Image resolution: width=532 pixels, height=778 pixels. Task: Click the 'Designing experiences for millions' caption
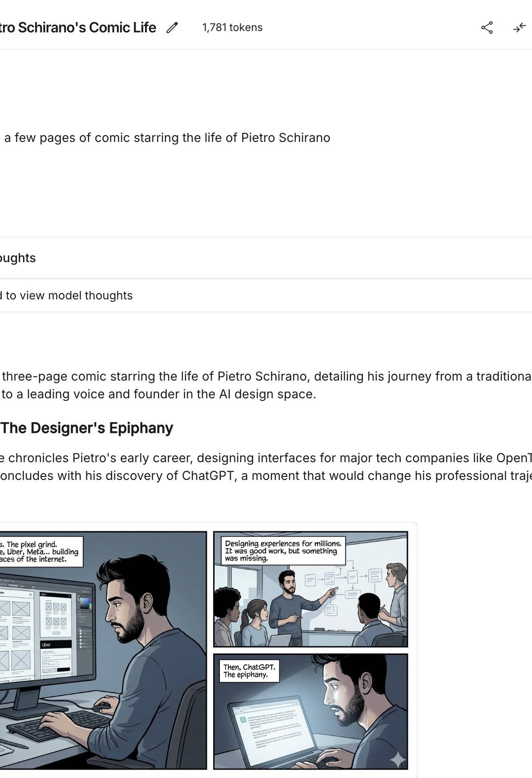283,550
